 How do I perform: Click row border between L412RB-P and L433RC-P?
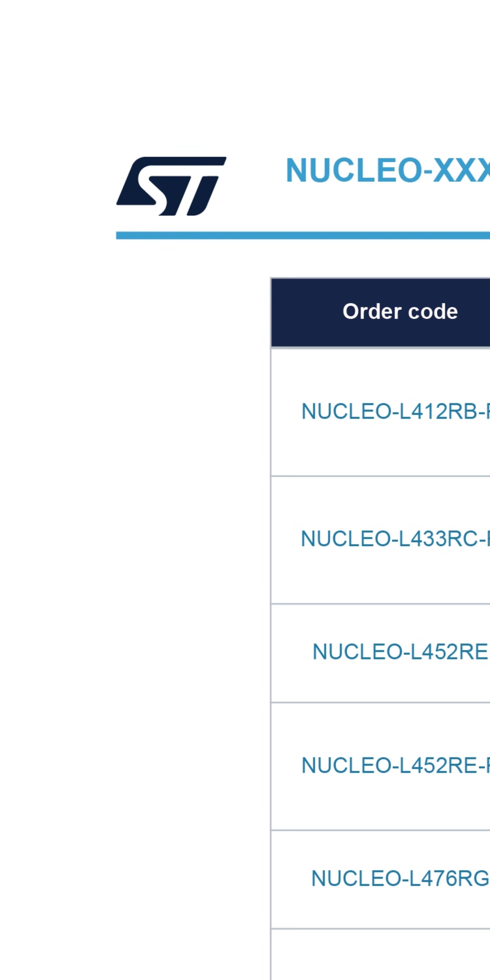pyautogui.click(x=380, y=476)
